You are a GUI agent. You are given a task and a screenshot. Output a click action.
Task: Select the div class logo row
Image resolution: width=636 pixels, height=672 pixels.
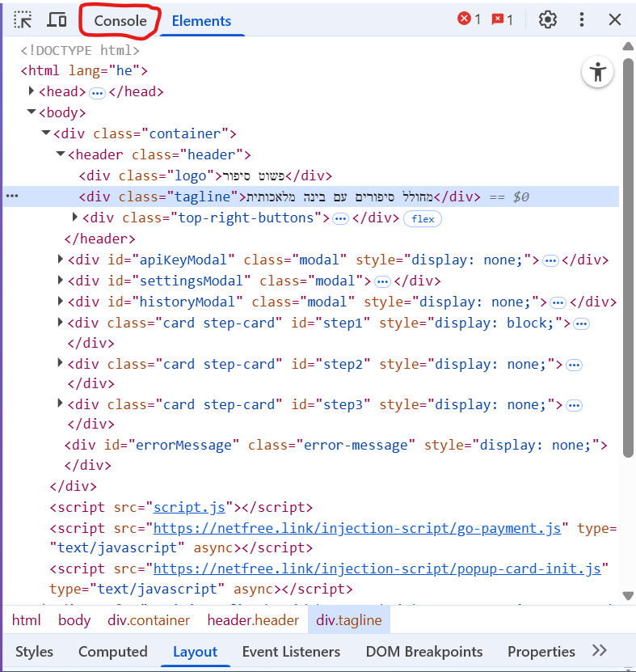tap(205, 175)
